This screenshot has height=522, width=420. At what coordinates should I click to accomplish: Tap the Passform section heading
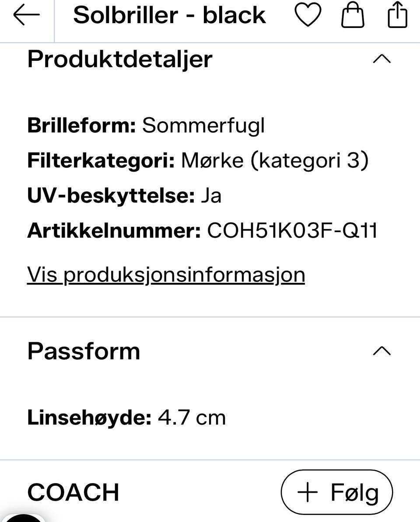[x=84, y=351]
